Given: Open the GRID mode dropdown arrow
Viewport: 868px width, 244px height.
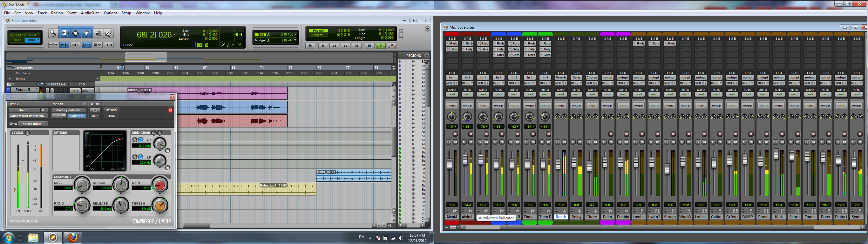Looking at the screenshot, I should coord(38,40).
